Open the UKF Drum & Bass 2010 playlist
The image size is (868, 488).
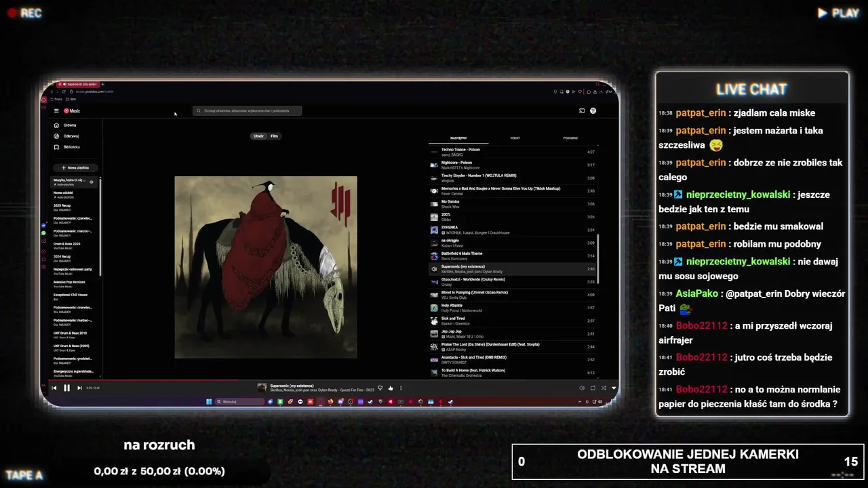coord(75,335)
